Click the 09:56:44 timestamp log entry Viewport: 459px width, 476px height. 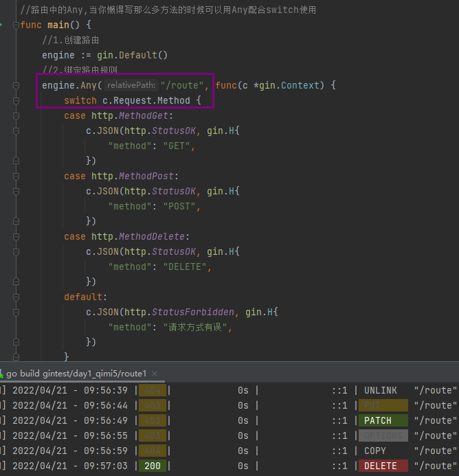pos(105,405)
